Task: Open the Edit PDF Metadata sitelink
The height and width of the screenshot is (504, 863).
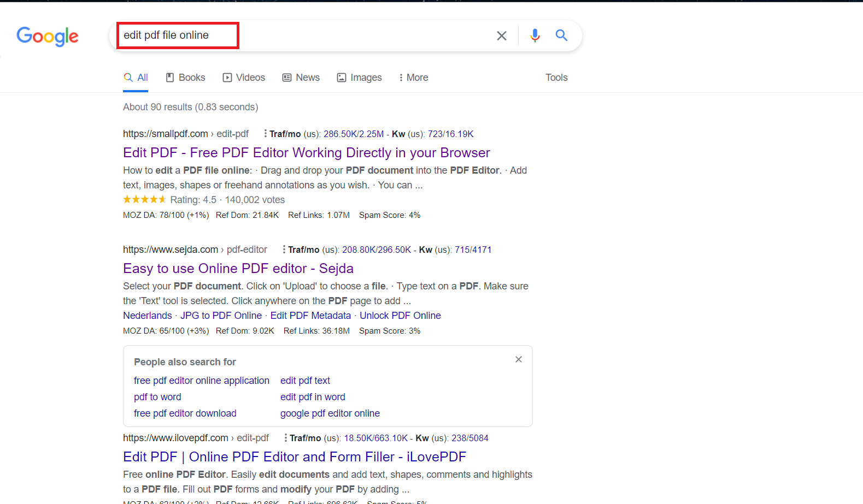Action: tap(310, 316)
